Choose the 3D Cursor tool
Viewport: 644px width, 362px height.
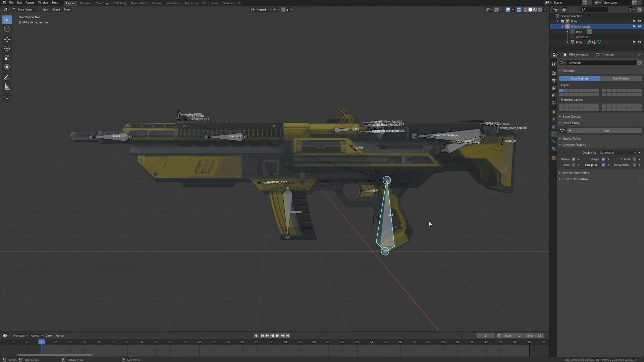[x=7, y=29]
